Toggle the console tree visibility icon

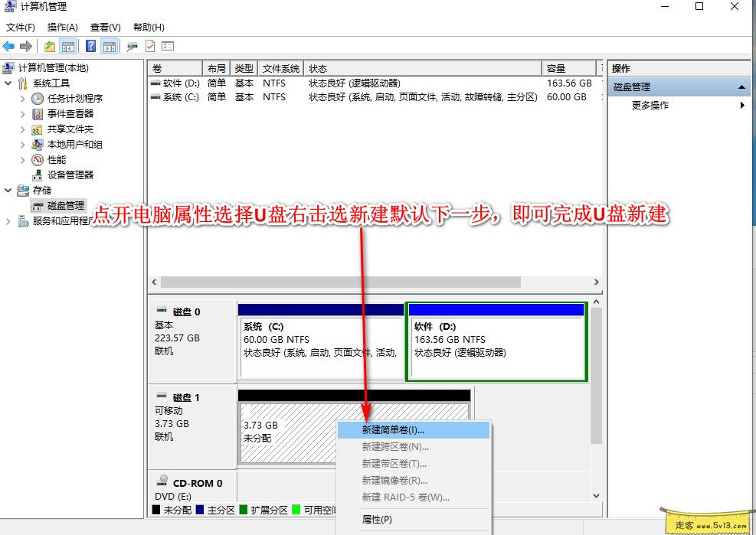(70, 45)
